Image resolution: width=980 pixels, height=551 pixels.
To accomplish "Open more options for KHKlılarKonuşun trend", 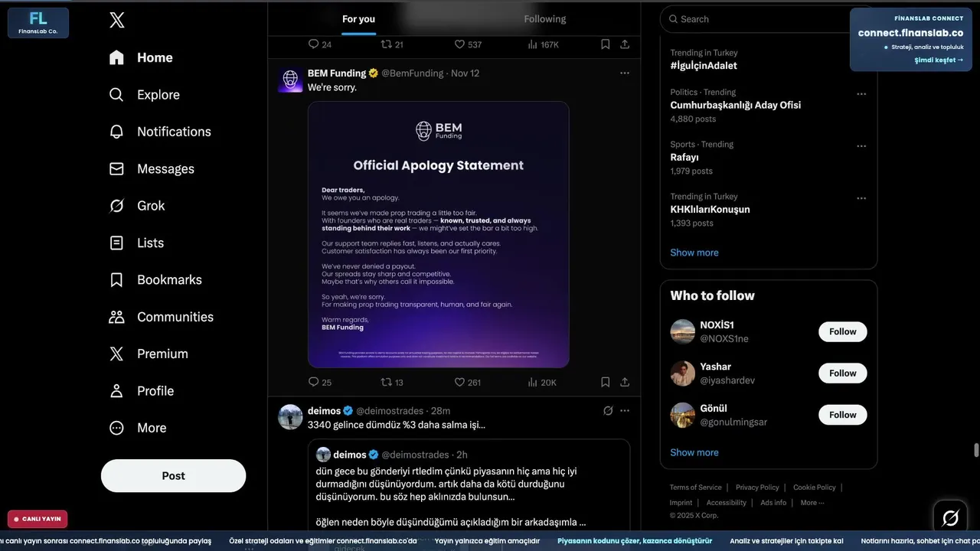I will point(861,198).
